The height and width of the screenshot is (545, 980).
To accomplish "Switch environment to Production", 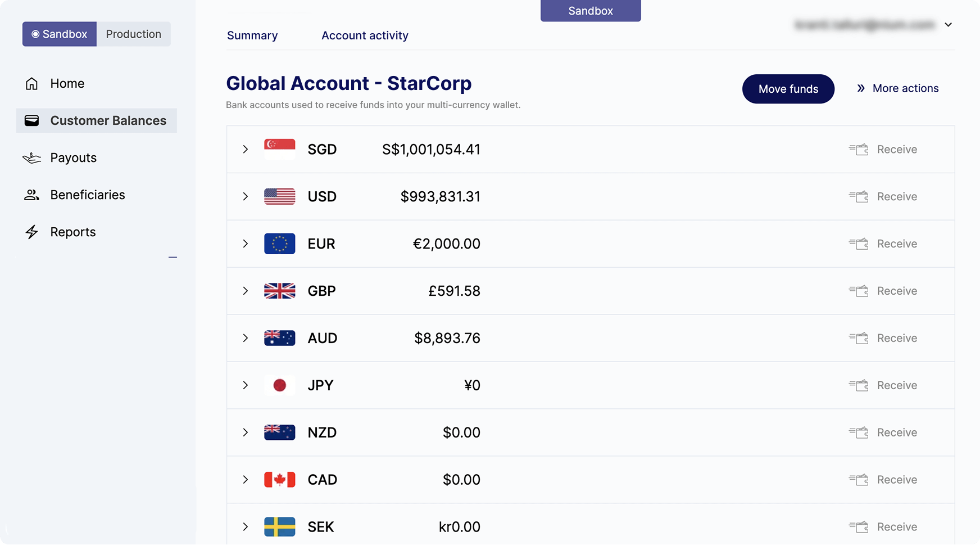I will (x=134, y=34).
